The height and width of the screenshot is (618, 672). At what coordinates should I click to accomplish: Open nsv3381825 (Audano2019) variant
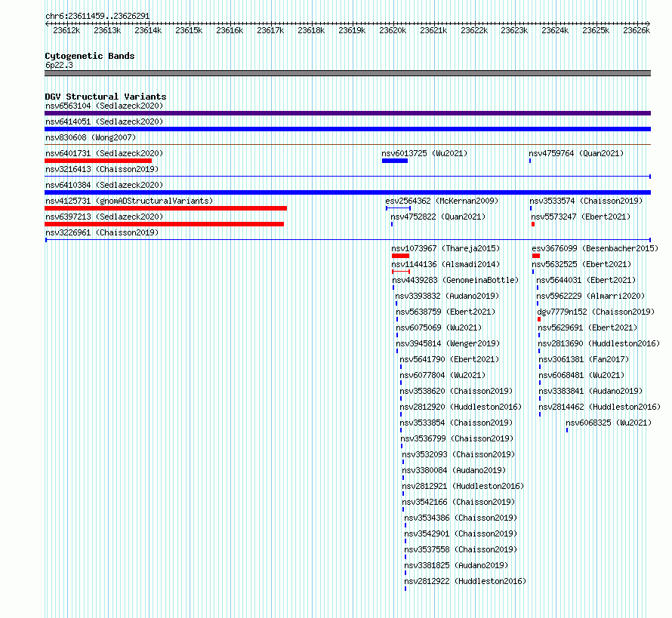[456, 565]
